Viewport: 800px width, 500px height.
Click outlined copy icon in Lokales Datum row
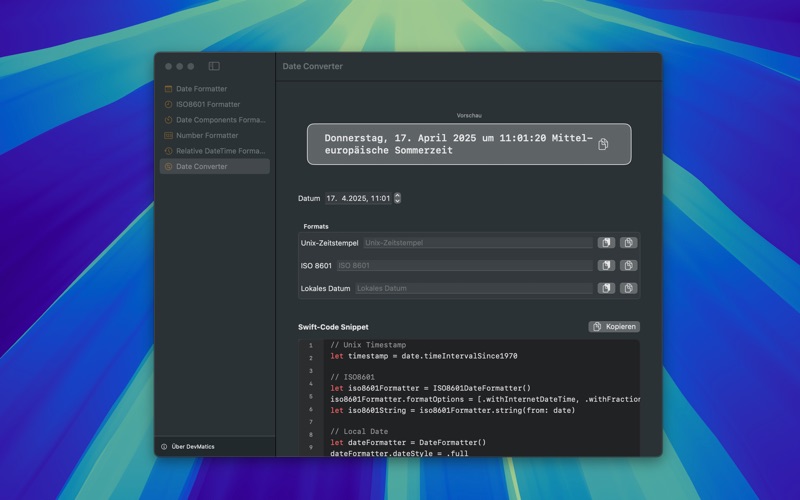(629, 288)
